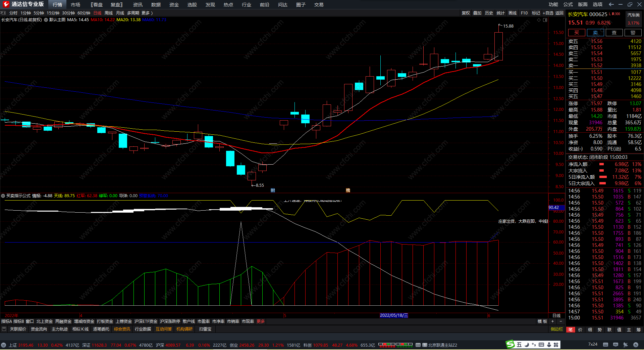The width and height of the screenshot is (644, 350).
Task: Click the plus button next to 模板
Action: [x=552, y=321]
